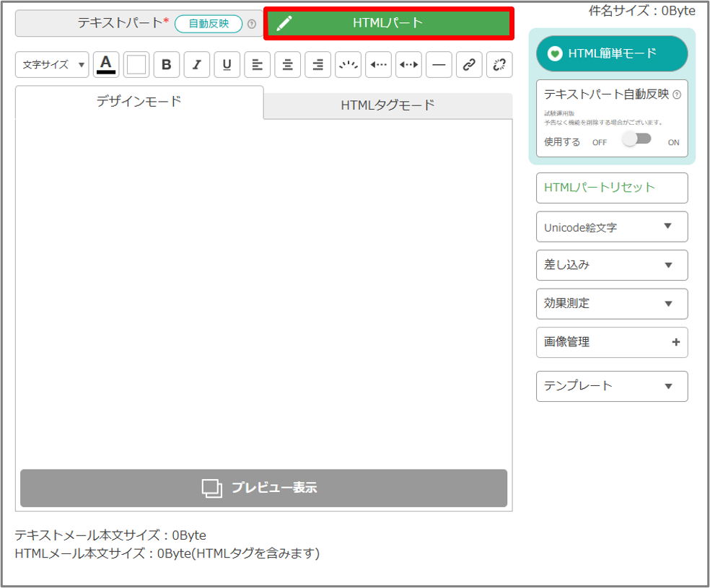
Task: Insert a horizontal line
Action: click(x=439, y=65)
